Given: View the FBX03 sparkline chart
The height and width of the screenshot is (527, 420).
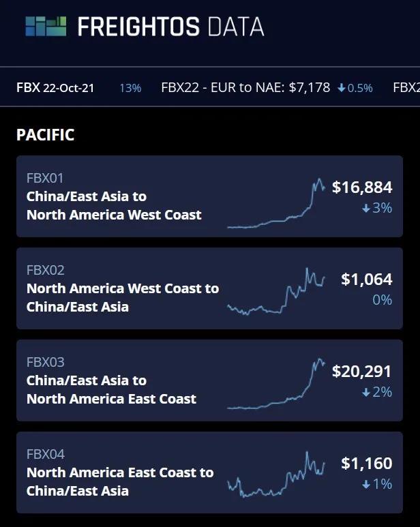Looking at the screenshot, I should 276,385.
